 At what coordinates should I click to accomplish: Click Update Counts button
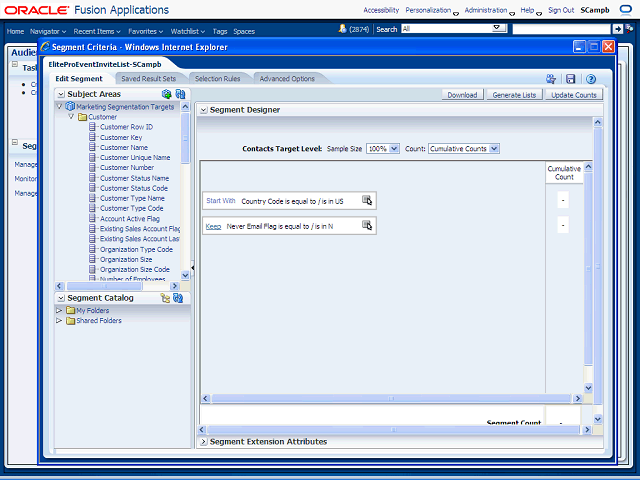point(574,95)
